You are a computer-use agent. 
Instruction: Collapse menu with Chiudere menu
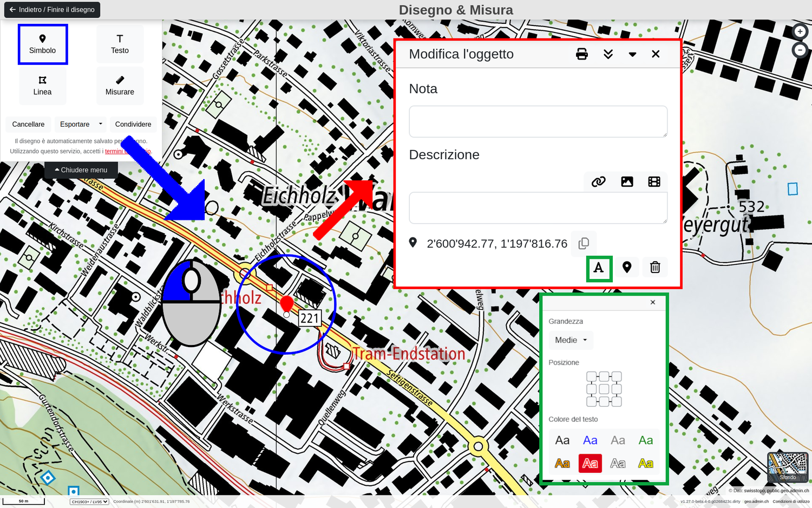click(x=81, y=170)
